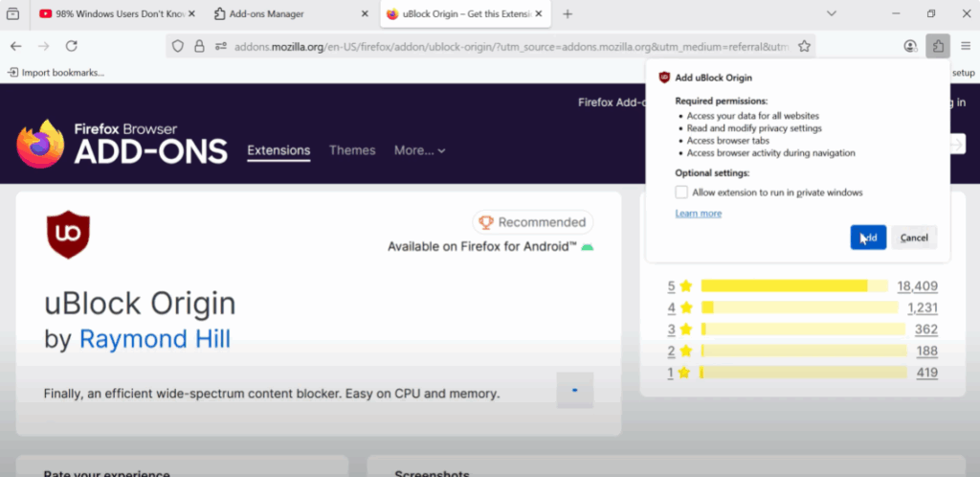
Task: Open the 362 reviews count
Action: tap(926, 329)
